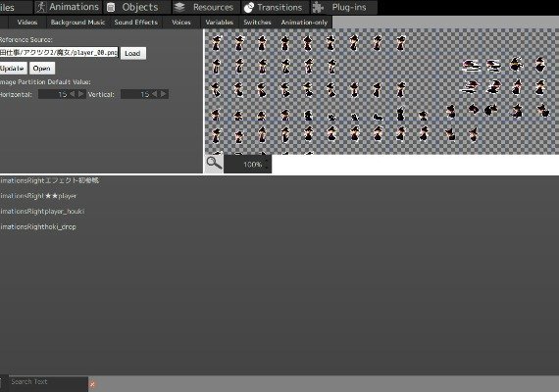
Task: Select the player_houki list entry
Action: (x=42, y=211)
